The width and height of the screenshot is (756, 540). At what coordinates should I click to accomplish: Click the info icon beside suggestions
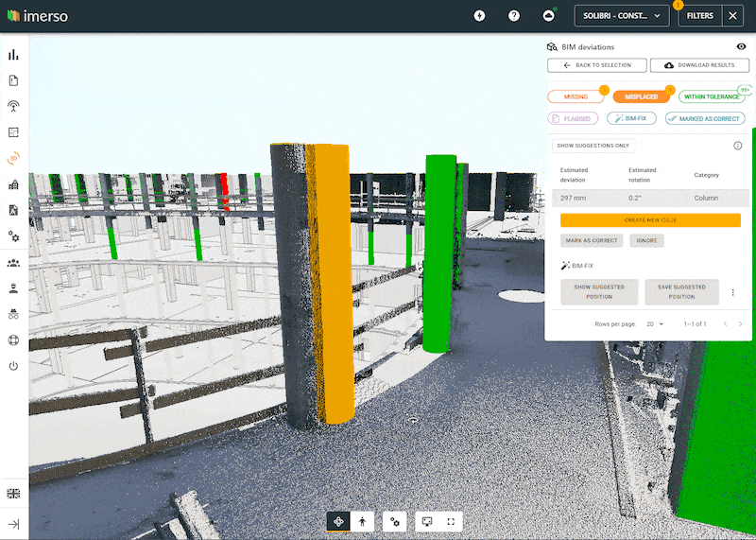point(737,146)
